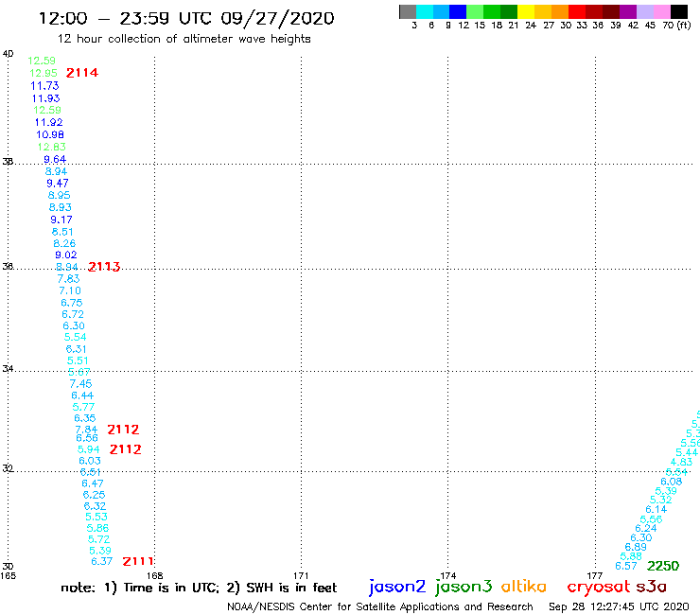
Task: Click the red time label 2114
Action: [x=82, y=73]
